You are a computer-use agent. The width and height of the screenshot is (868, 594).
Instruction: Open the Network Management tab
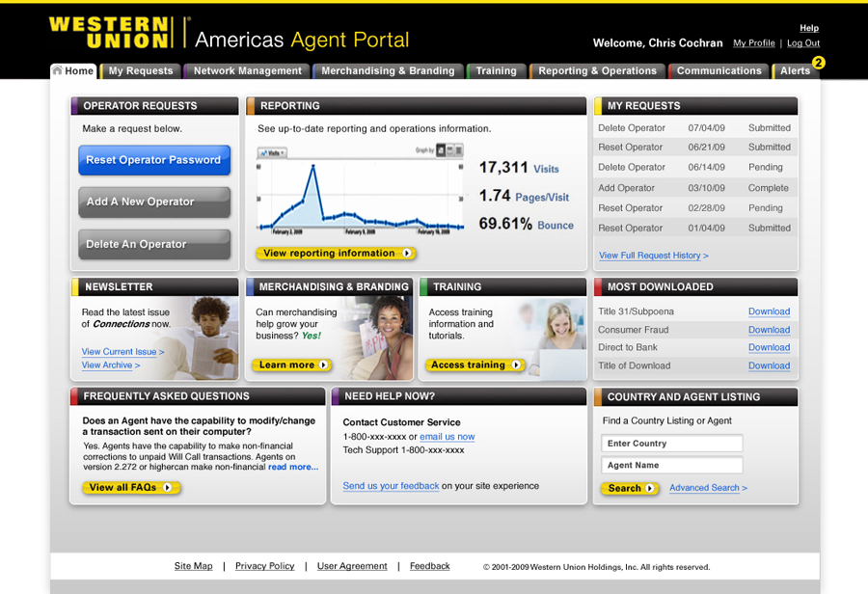pos(248,70)
